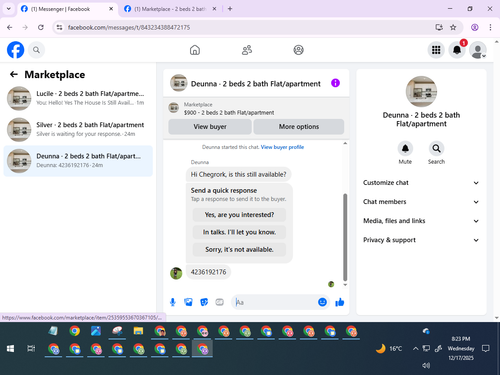Image resolution: width=500 pixels, height=375 pixels.
Task: Open the Windows notification center icon
Action: click(x=486, y=349)
